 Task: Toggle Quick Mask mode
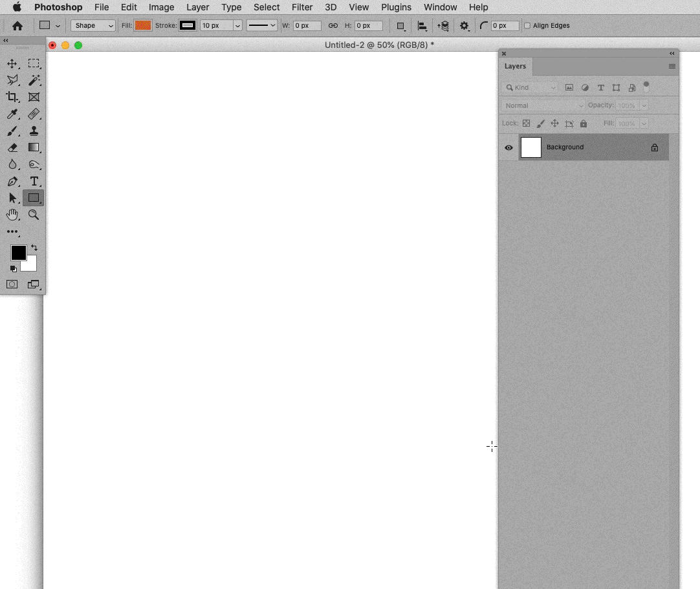(12, 284)
